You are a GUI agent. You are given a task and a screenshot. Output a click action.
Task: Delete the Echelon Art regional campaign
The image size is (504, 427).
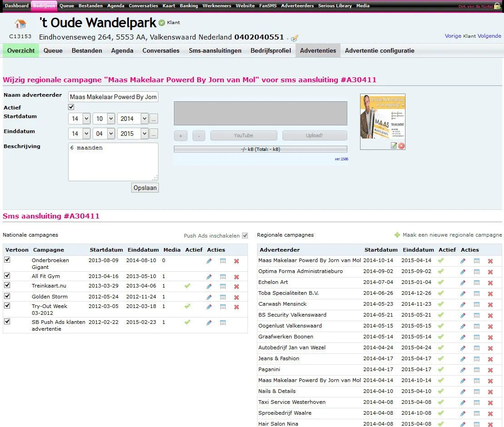pos(490,283)
